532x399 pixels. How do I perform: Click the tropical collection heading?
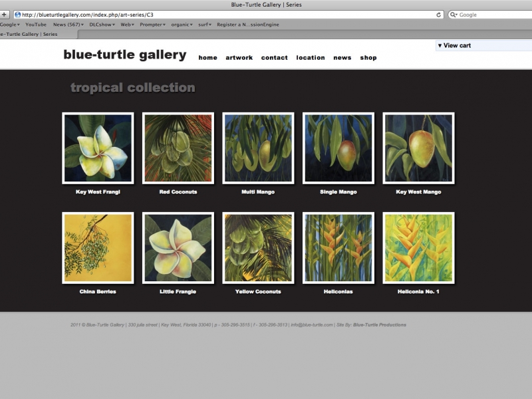point(133,88)
